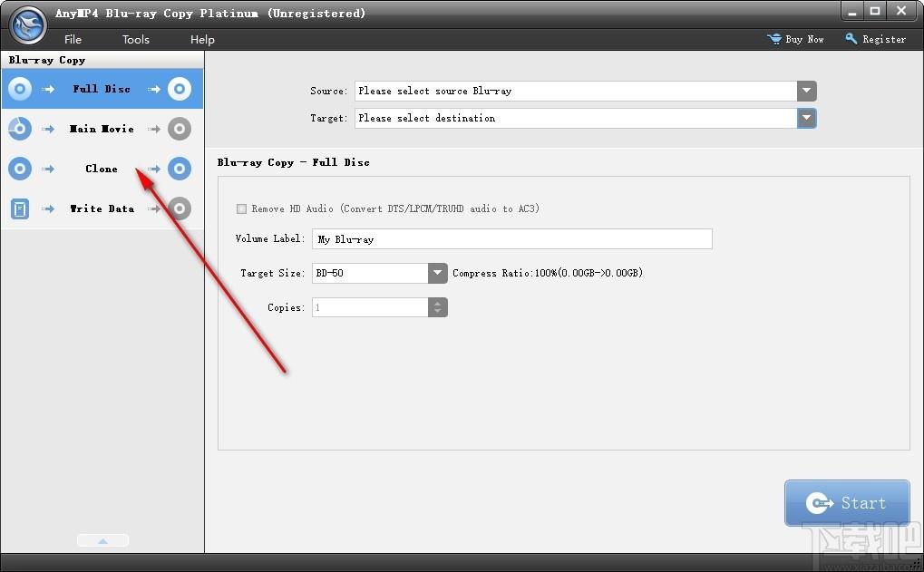Click the Volume Label text field
The height and width of the screenshot is (572, 924).
(x=511, y=238)
